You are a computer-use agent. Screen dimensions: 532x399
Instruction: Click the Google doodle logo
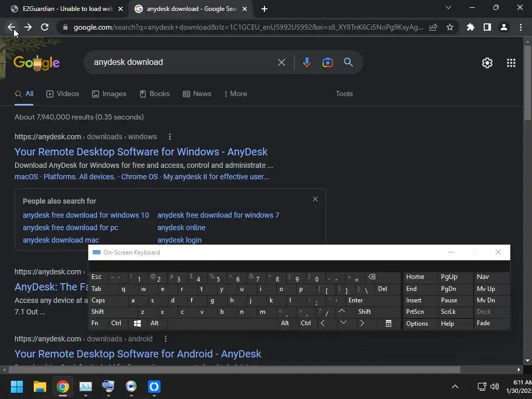pyautogui.click(x=37, y=63)
